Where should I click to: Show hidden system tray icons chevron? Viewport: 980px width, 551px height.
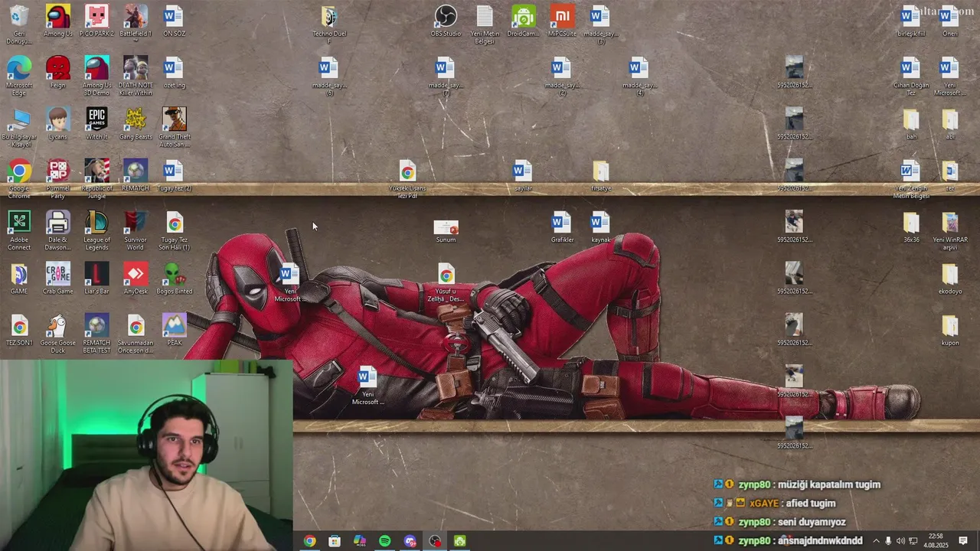876,541
